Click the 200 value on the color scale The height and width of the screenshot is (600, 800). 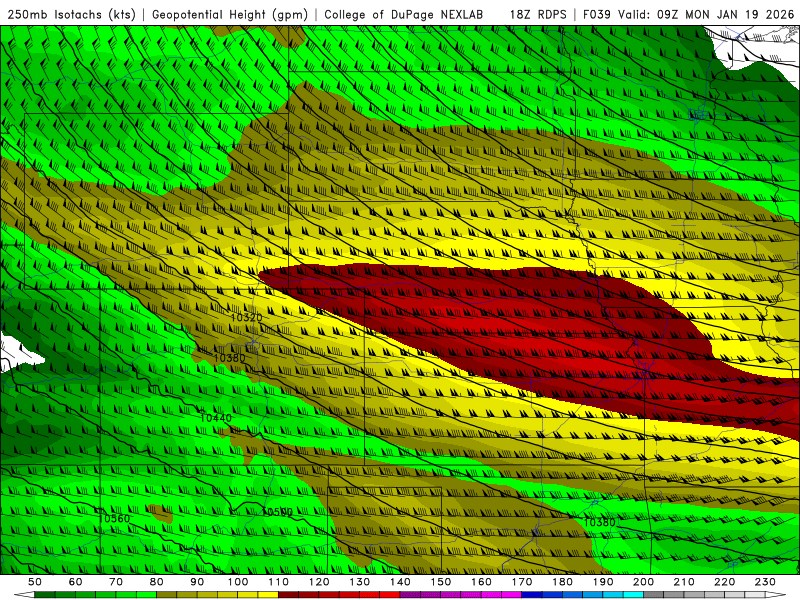[644, 582]
